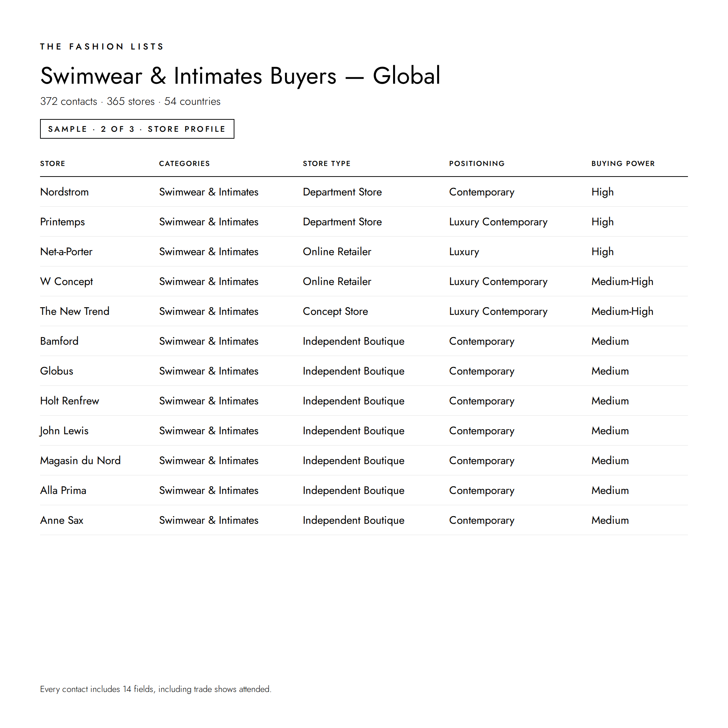
Task: Select The New Trend store cell
Action: click(75, 311)
